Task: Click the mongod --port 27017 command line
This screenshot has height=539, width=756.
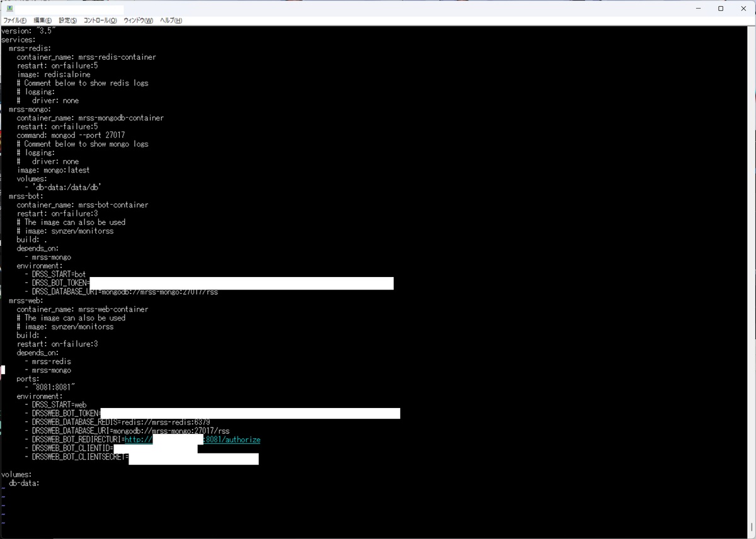Action: click(71, 135)
